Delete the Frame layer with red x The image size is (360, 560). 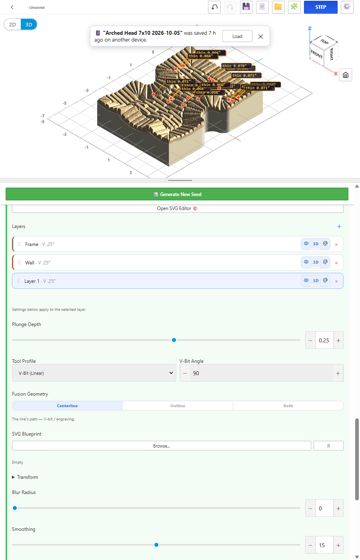[x=336, y=244]
